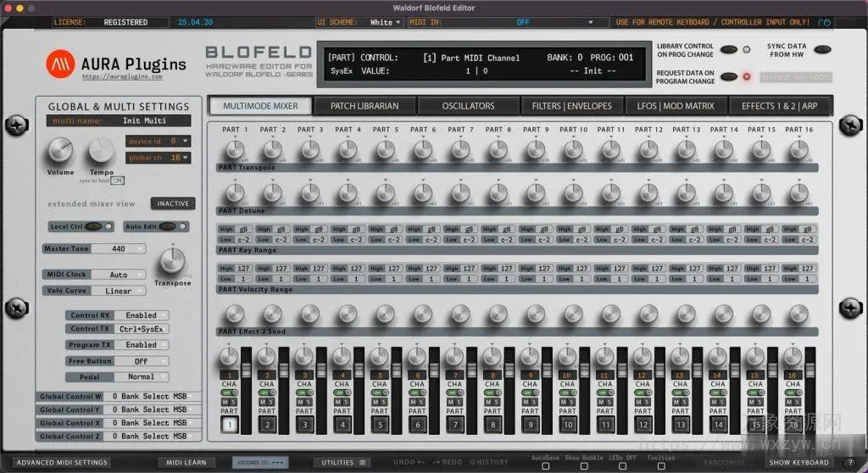868x473 pixels.
Task: Open the Filters | Envelopes tab
Action: pos(572,106)
